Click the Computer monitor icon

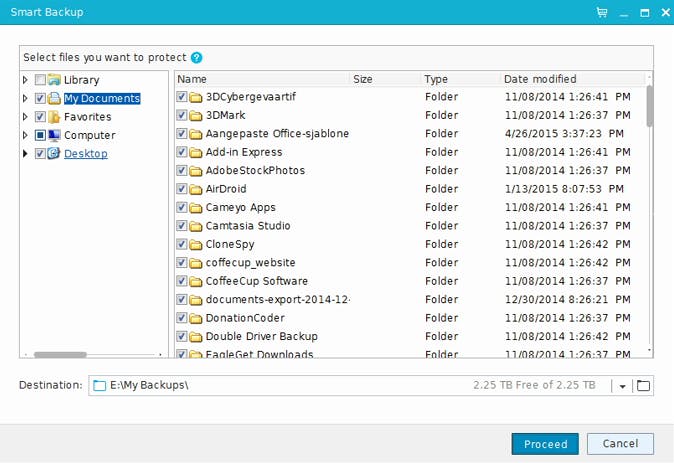(54, 135)
